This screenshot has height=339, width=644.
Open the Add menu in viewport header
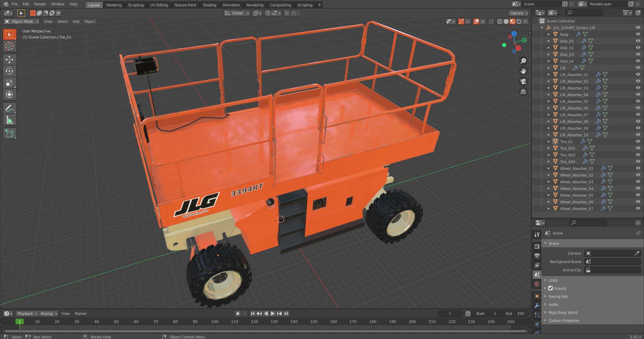click(x=76, y=21)
